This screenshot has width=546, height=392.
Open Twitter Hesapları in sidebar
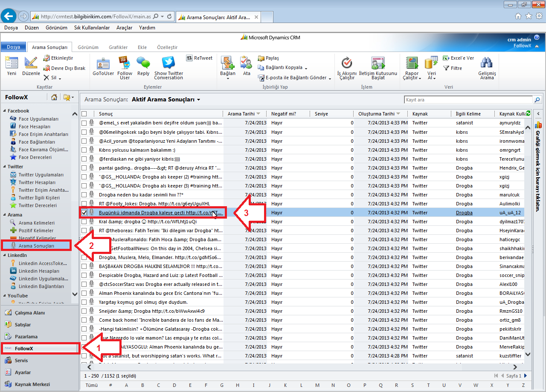37,182
